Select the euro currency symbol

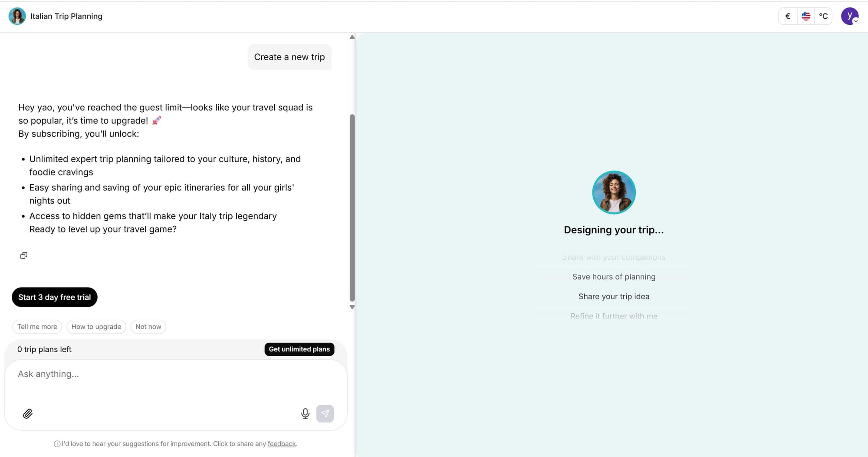click(788, 17)
